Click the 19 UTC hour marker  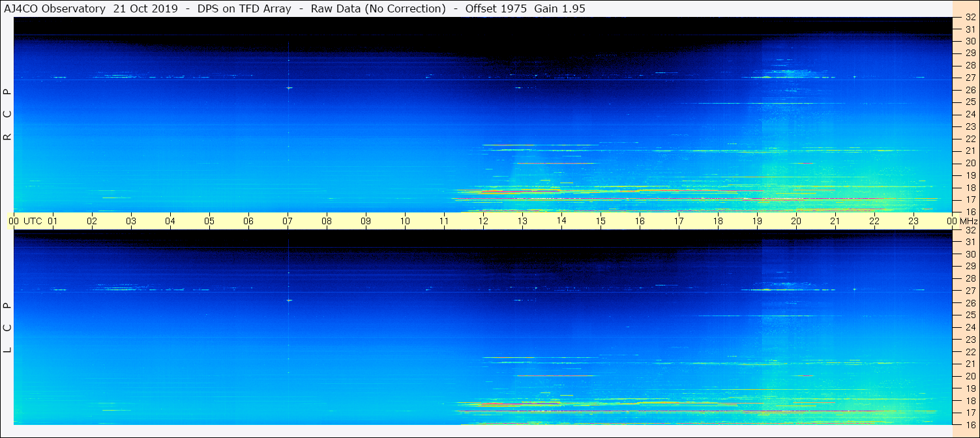coord(757,221)
